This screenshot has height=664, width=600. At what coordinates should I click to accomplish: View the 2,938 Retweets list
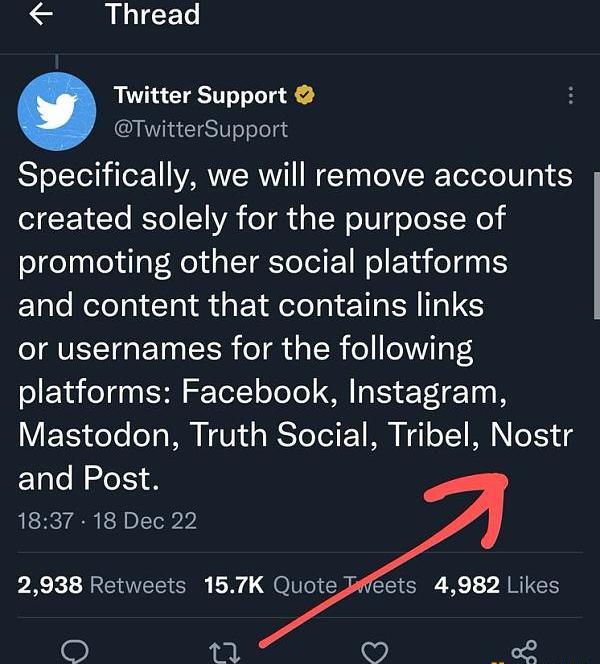pos(102,585)
